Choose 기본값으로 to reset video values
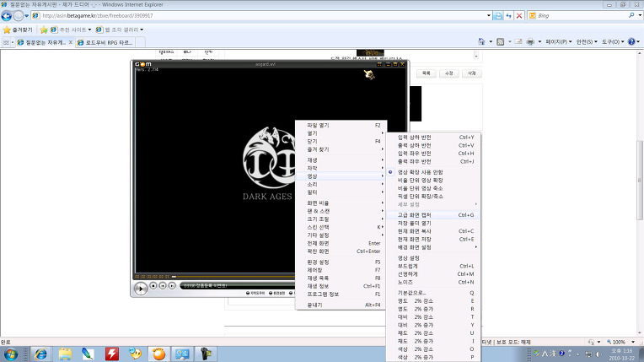This screenshot has height=362, width=644. [433, 293]
